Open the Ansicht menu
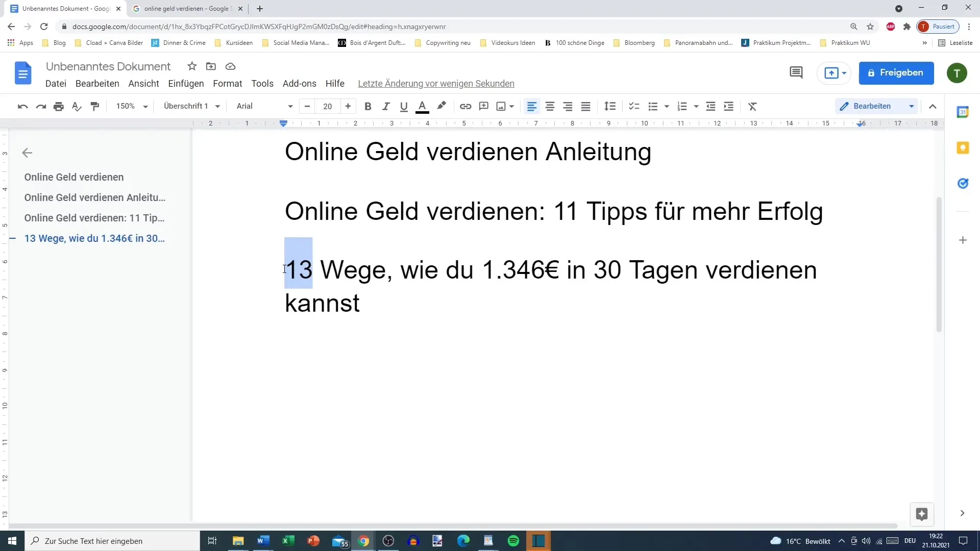Image resolution: width=980 pixels, height=551 pixels. [x=143, y=84]
